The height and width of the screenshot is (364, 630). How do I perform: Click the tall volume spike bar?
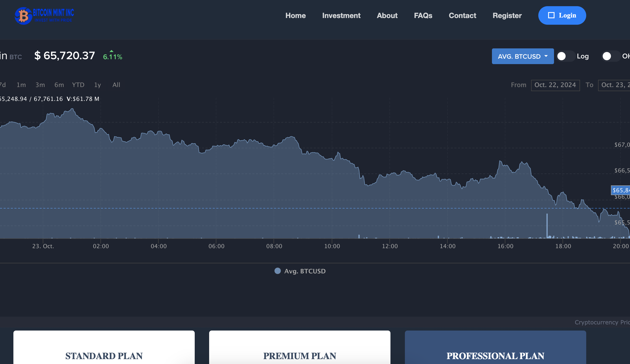547,226
